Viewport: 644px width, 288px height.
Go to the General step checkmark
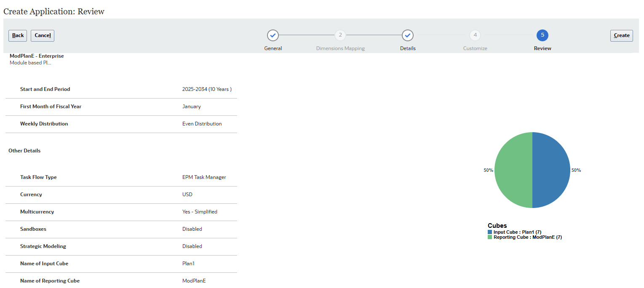click(x=273, y=35)
